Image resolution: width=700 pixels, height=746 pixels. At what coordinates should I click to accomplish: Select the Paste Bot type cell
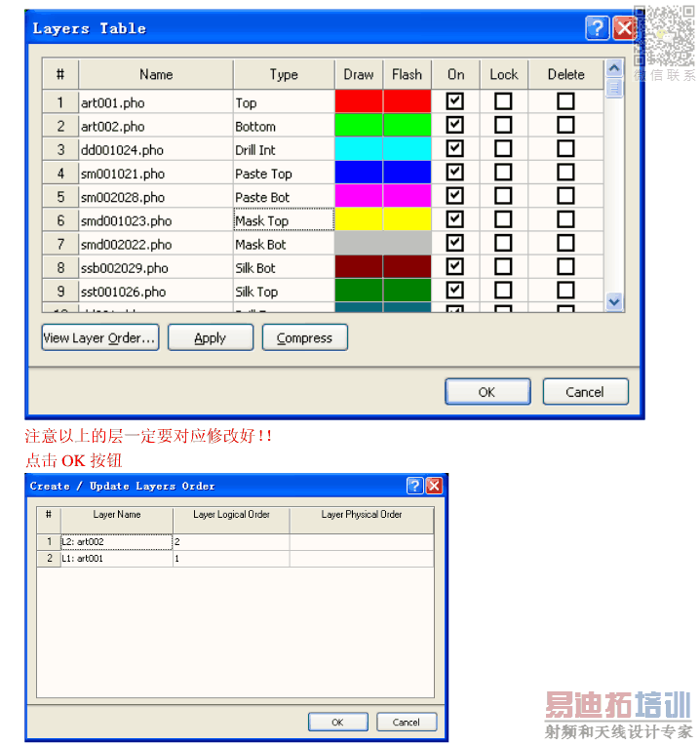point(284,196)
